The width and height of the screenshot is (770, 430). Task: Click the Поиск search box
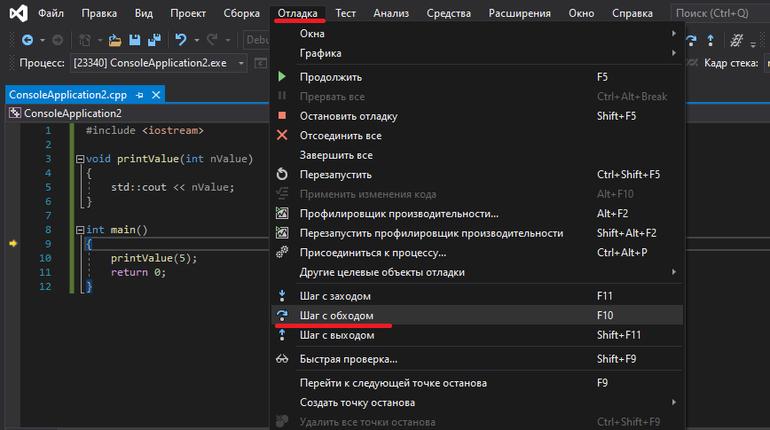[x=720, y=13]
